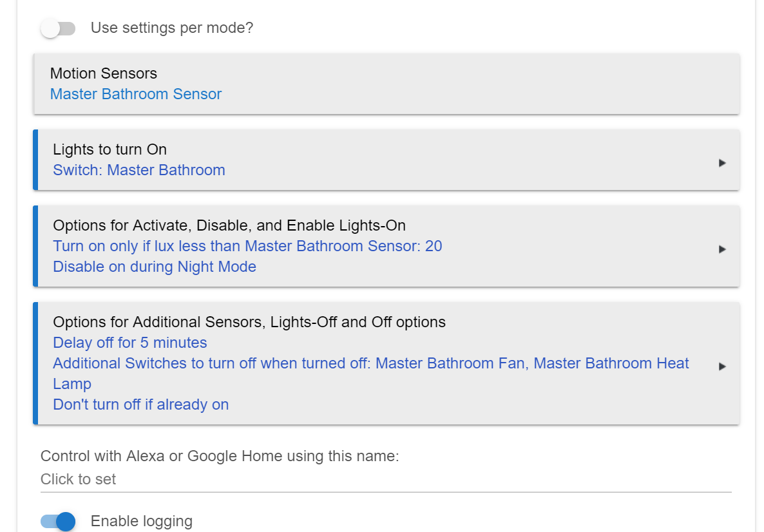
Task: Select Don't turn off if already on
Action: coord(141,404)
